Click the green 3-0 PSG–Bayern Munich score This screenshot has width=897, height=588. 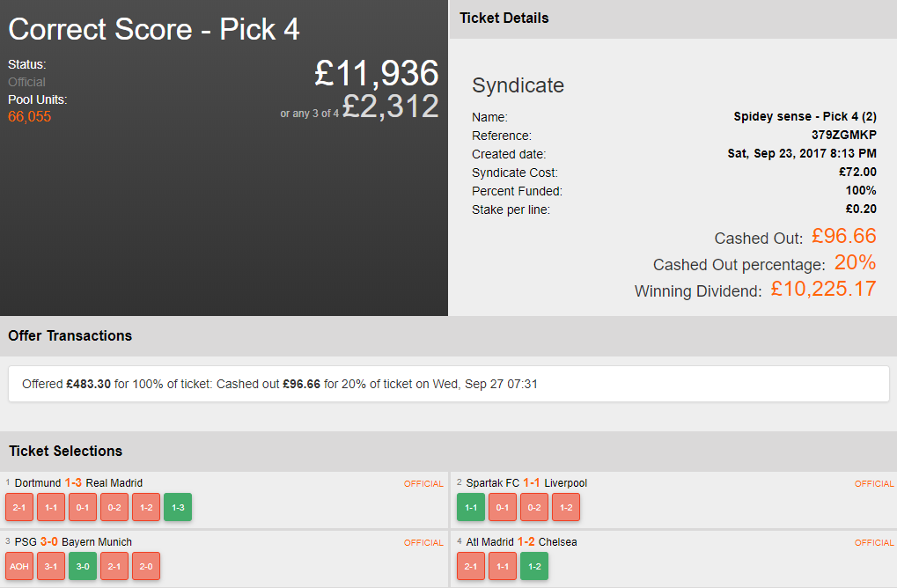pos(83,566)
